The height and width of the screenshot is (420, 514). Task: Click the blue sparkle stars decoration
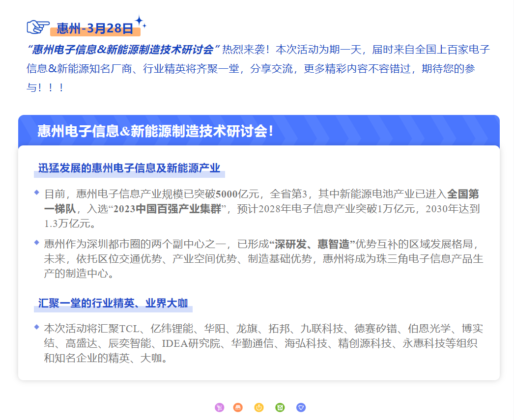[x=141, y=22]
